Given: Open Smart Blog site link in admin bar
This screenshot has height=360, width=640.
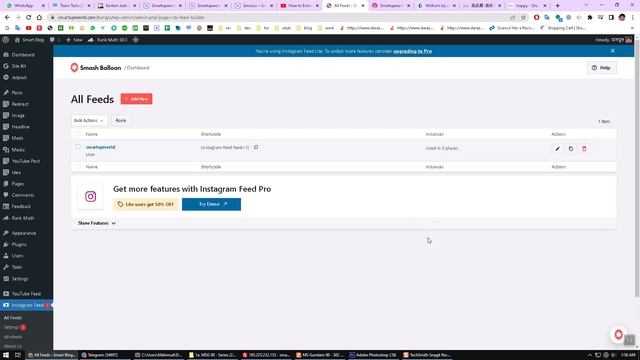Looking at the screenshot, I should (29, 40).
